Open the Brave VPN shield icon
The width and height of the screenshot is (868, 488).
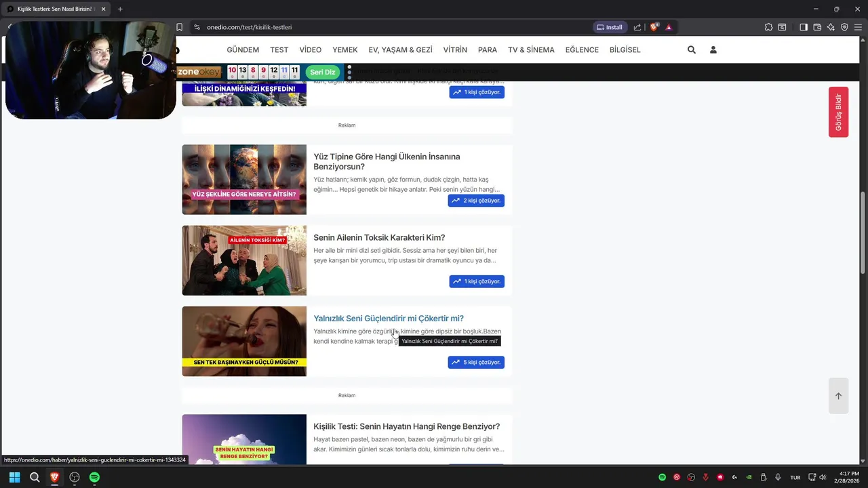point(844,27)
